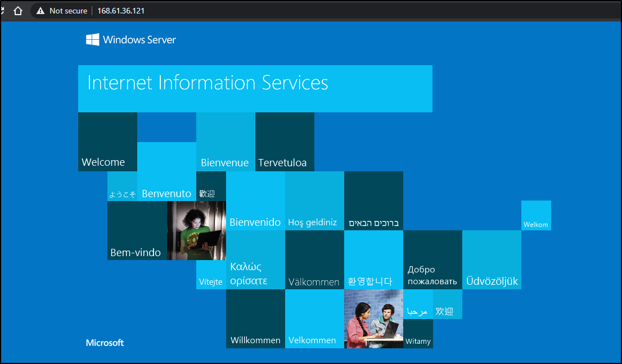Click the Velkommen tile
The height and width of the screenshot is (364, 622).
314,319
